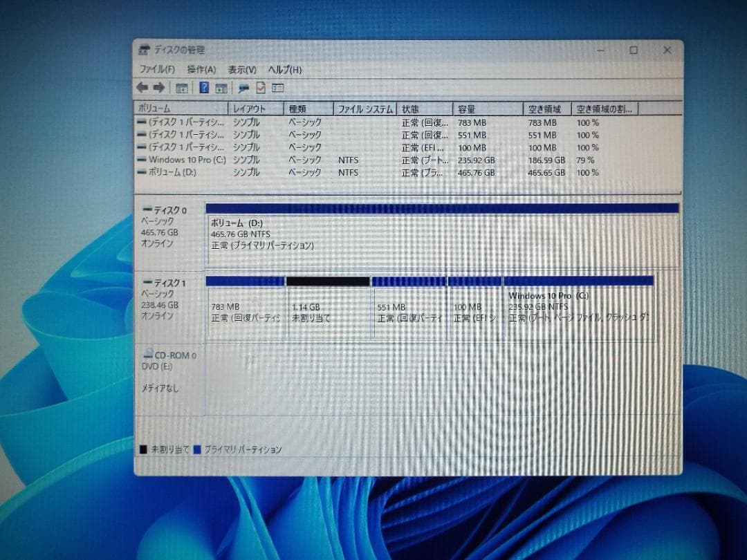This screenshot has height=560, width=747.
Task: Click the checkmark document toolbar icon
Action: click(260, 88)
